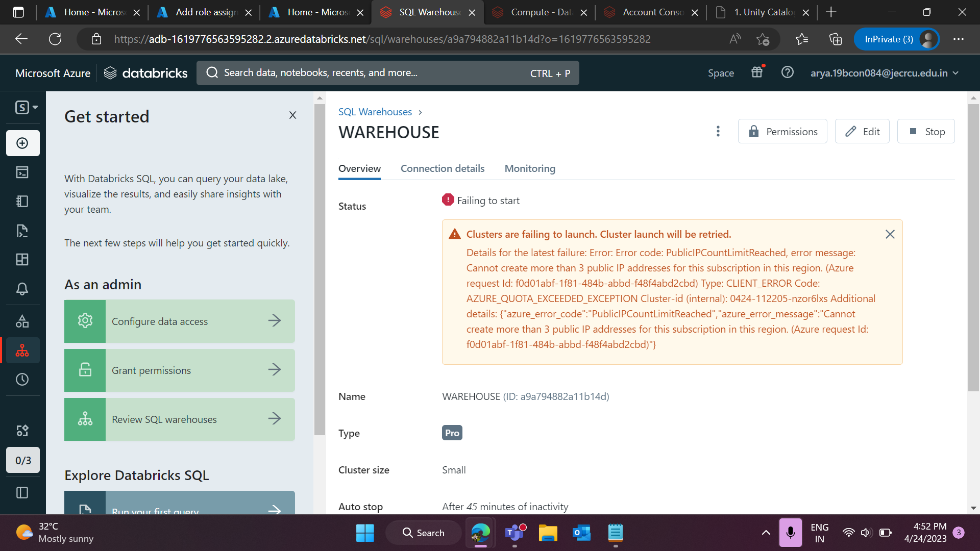Collapse sidebar using panel toggle icon
980x551 pixels.
point(22,493)
